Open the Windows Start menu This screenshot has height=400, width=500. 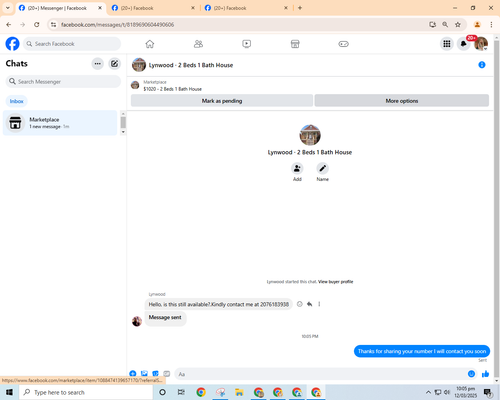click(x=9, y=392)
